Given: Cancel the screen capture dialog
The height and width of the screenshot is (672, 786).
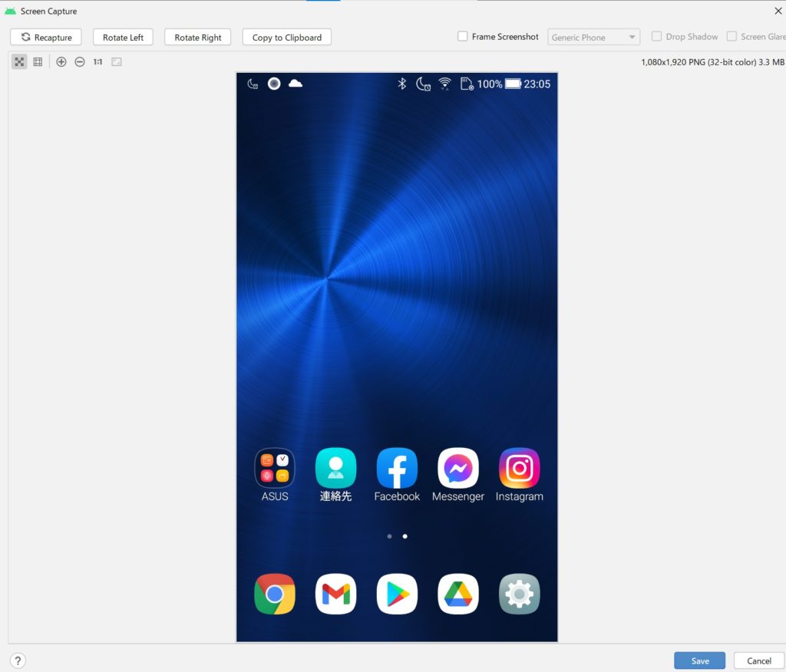Looking at the screenshot, I should point(759,660).
